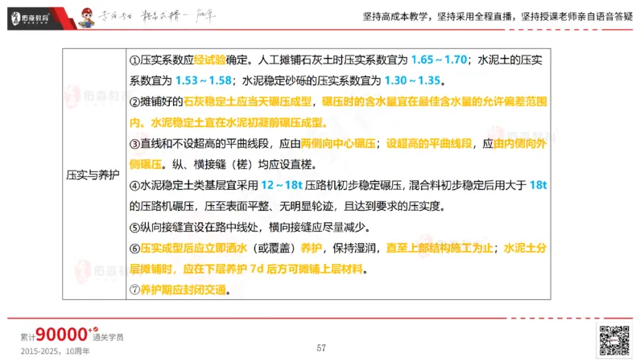
Task: Click the value 1.53～1.58
Action: coord(204,80)
